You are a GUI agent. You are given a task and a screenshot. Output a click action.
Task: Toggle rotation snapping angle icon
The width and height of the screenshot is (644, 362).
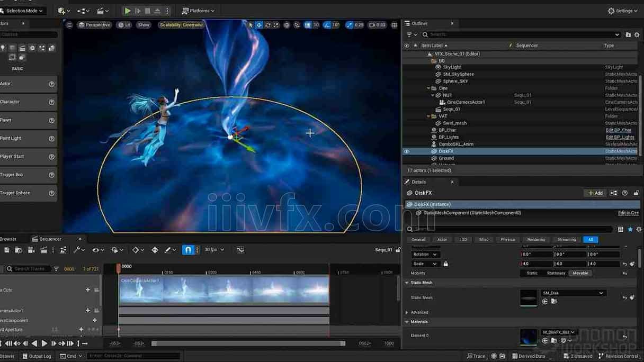pos(327,25)
